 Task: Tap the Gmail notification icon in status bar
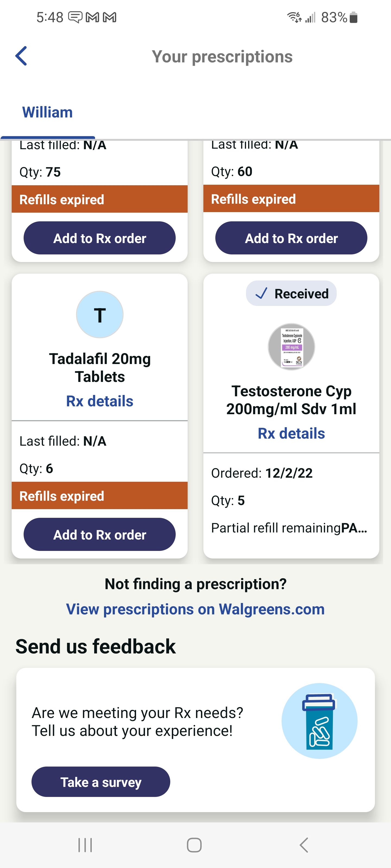coord(92,17)
